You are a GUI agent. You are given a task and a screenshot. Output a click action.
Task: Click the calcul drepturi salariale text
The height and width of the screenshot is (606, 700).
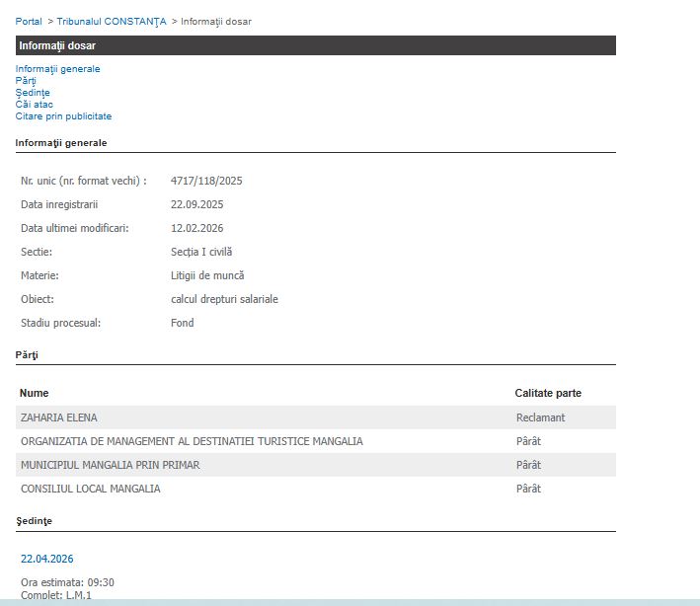[223, 299]
